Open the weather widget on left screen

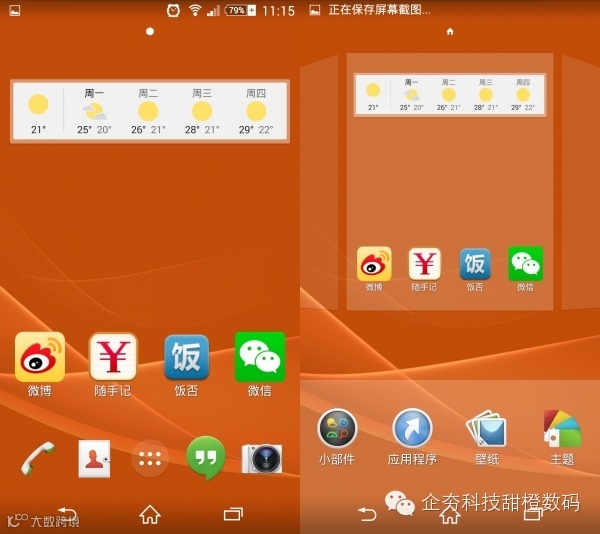(x=150, y=111)
